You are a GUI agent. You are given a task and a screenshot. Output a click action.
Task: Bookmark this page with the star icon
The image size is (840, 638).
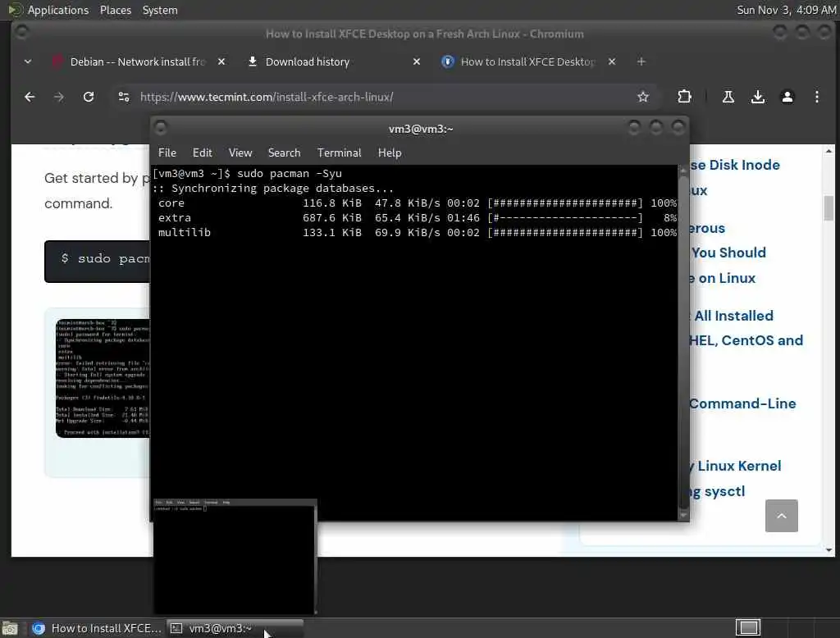click(643, 97)
